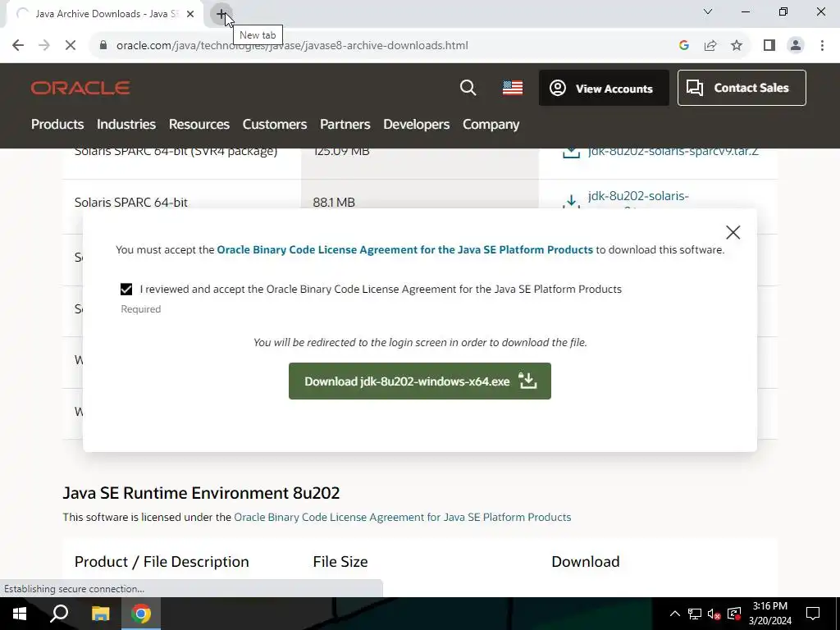Open the Resources menu

pyautogui.click(x=199, y=125)
